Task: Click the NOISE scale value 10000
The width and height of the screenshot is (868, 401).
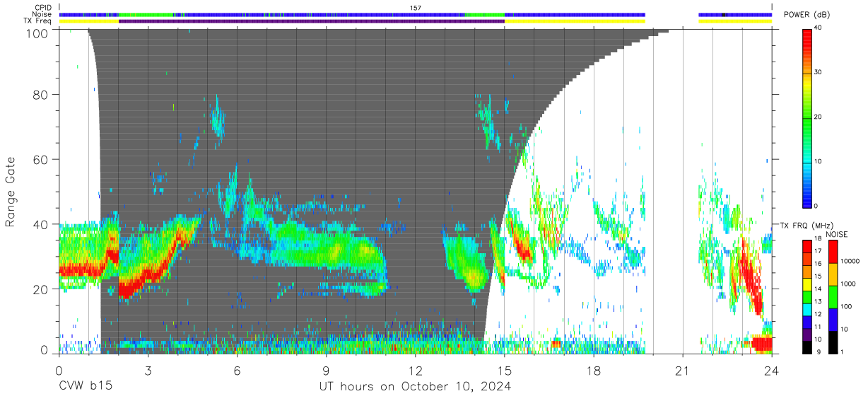Action: tap(852, 261)
